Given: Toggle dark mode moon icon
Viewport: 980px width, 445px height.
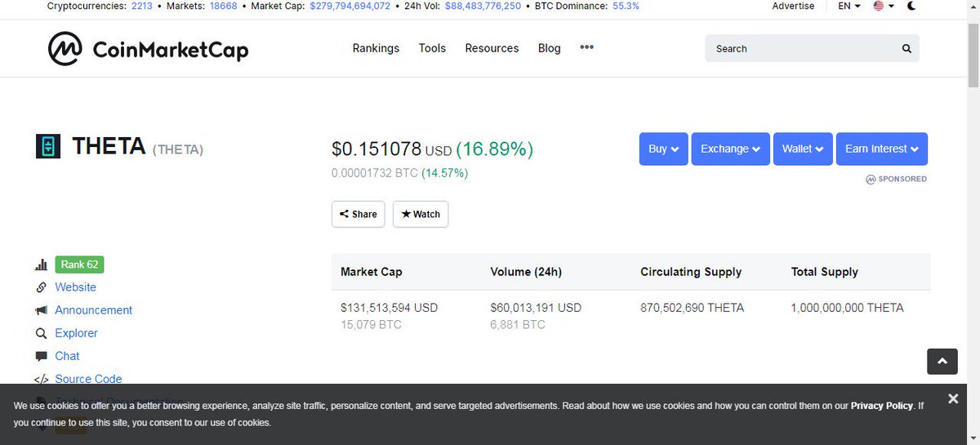Looking at the screenshot, I should click(911, 6).
